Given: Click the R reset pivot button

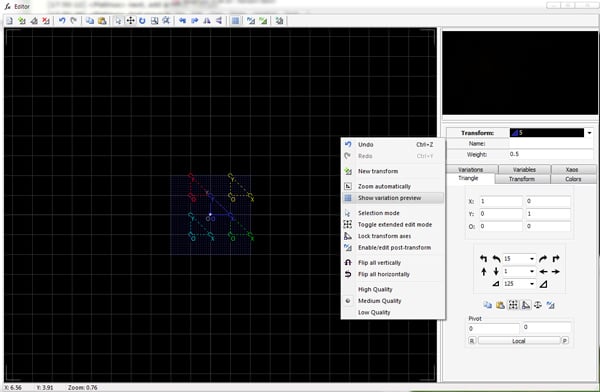Looking at the screenshot, I should click(472, 341).
